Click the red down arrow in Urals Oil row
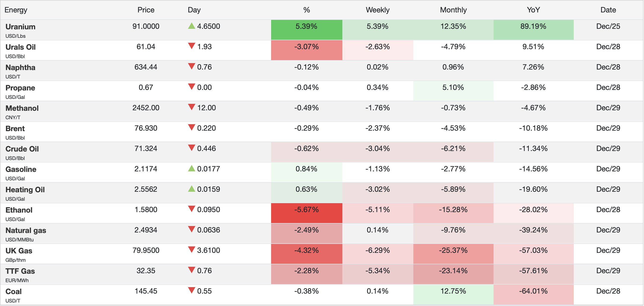This screenshot has height=306, width=644. point(191,46)
